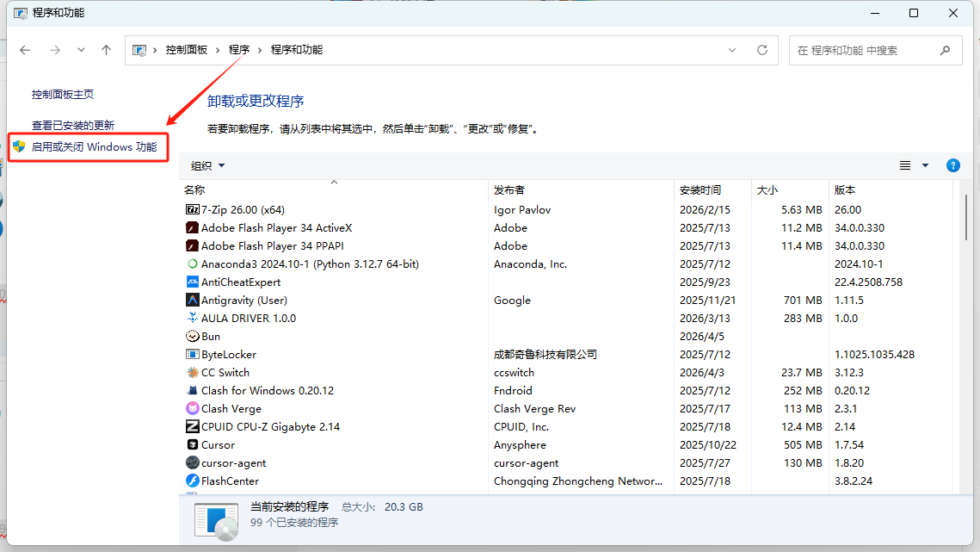The height and width of the screenshot is (552, 980).
Task: Click the Adobe Flash Player 34 PPAPI icon
Action: tap(193, 246)
